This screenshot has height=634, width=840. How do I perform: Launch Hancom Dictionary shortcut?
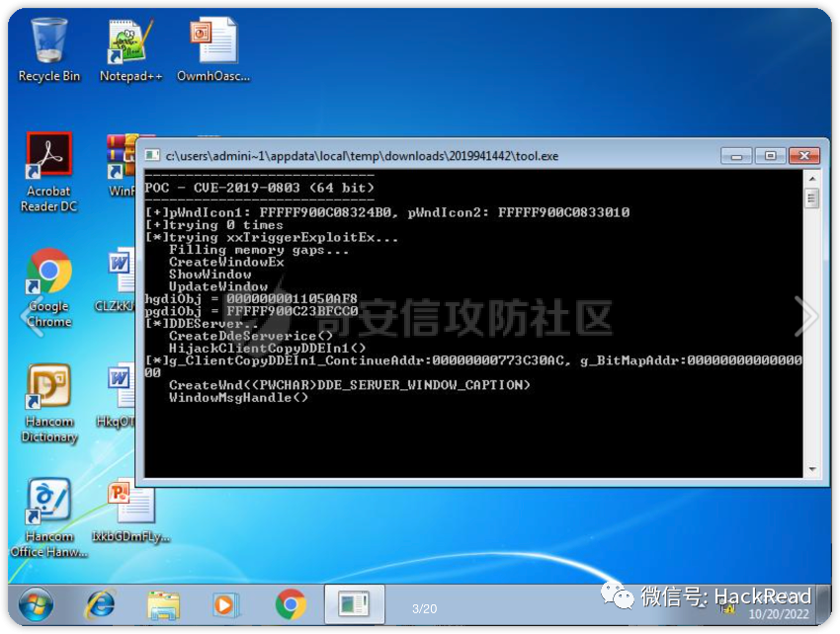click(49, 403)
